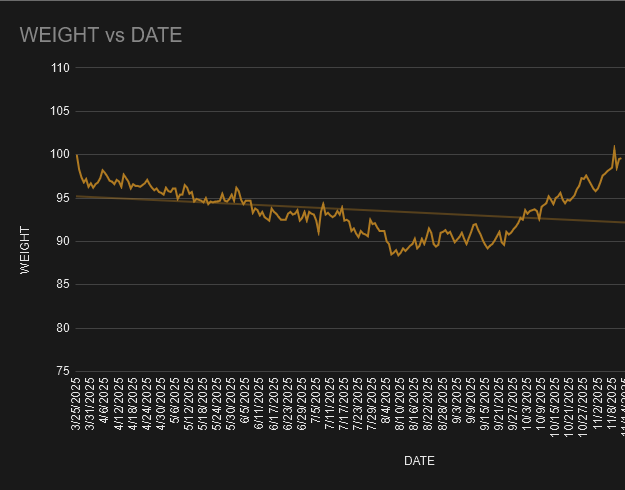The height and width of the screenshot is (490, 625).
Task: Click the 4/30/2025 date label
Action: click(x=161, y=404)
